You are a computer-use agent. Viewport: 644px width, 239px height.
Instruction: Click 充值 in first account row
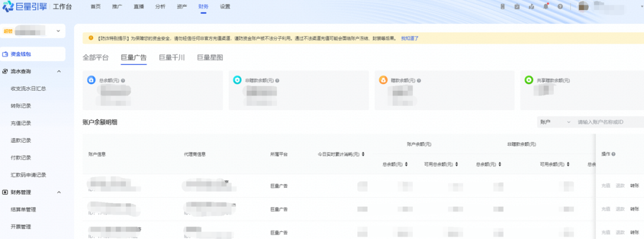click(606, 186)
